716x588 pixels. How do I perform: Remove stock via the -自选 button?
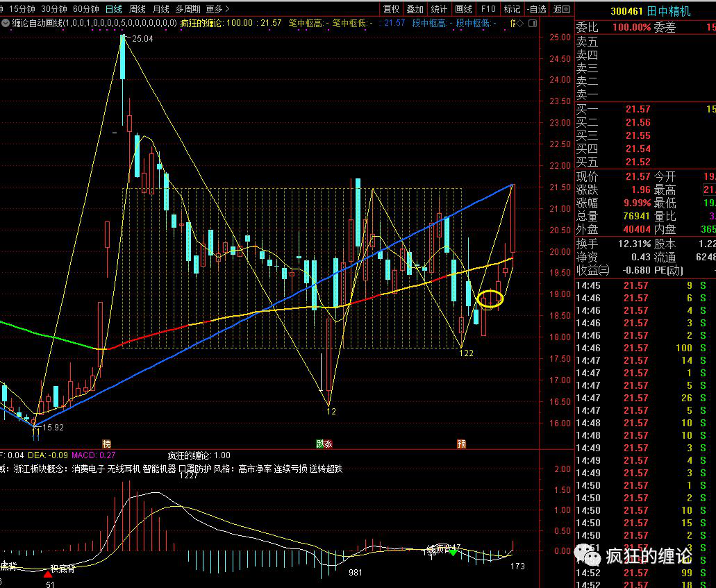(x=536, y=9)
